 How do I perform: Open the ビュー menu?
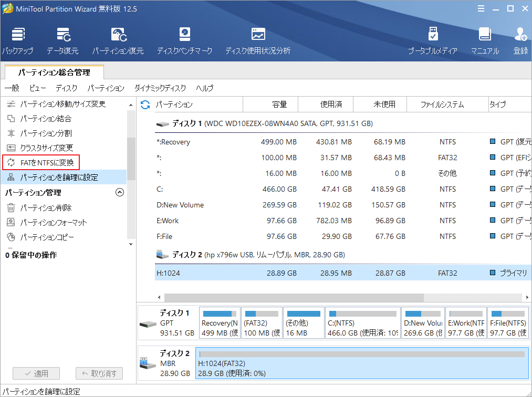(x=37, y=88)
